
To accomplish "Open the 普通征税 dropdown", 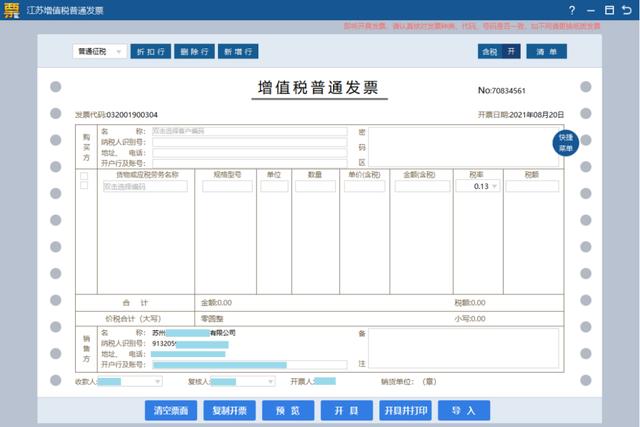I will click(99, 51).
